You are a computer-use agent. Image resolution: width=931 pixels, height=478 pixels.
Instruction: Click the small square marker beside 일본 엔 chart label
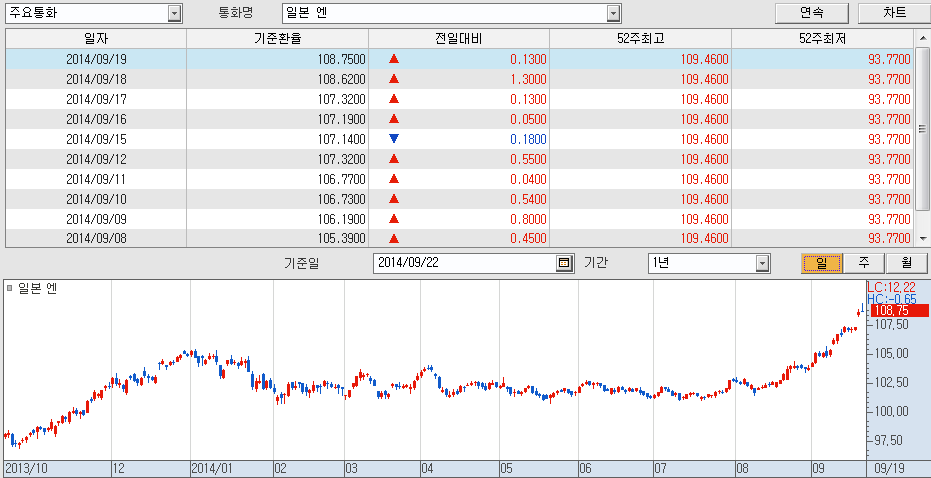pos(10,289)
